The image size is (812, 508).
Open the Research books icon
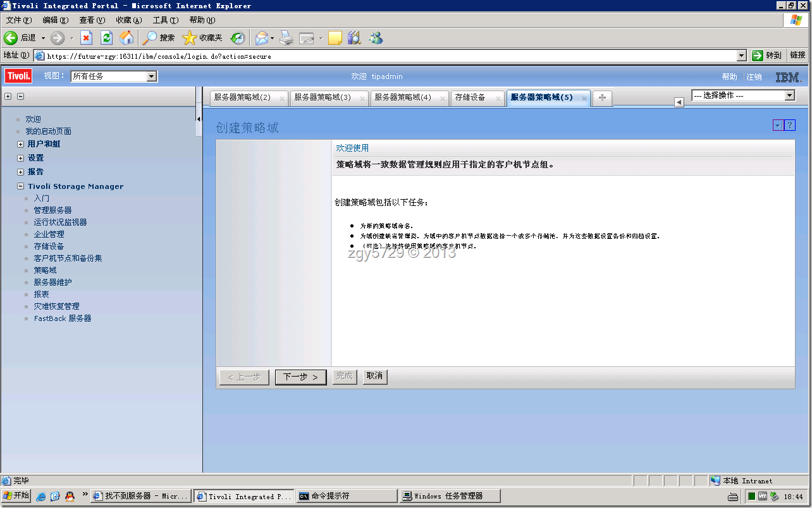[354, 38]
